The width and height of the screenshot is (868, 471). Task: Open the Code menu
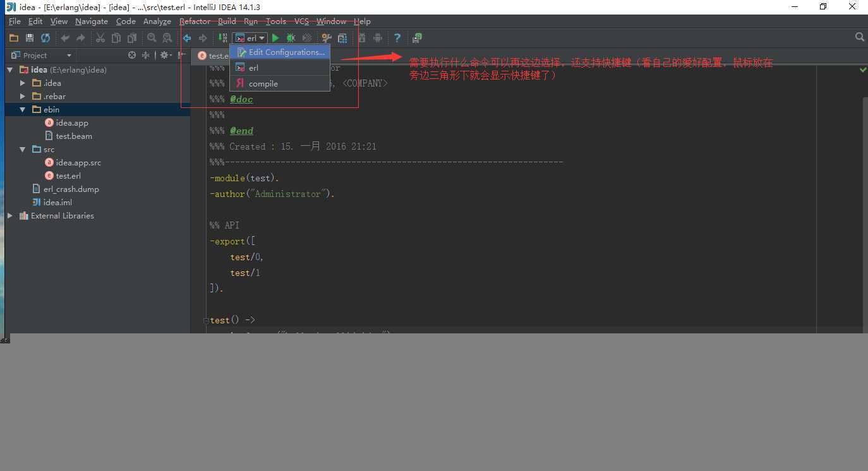[x=126, y=21]
